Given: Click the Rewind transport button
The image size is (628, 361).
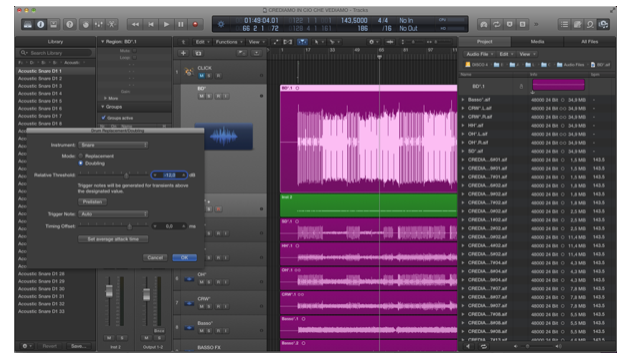Looking at the screenshot, I should (135, 24).
